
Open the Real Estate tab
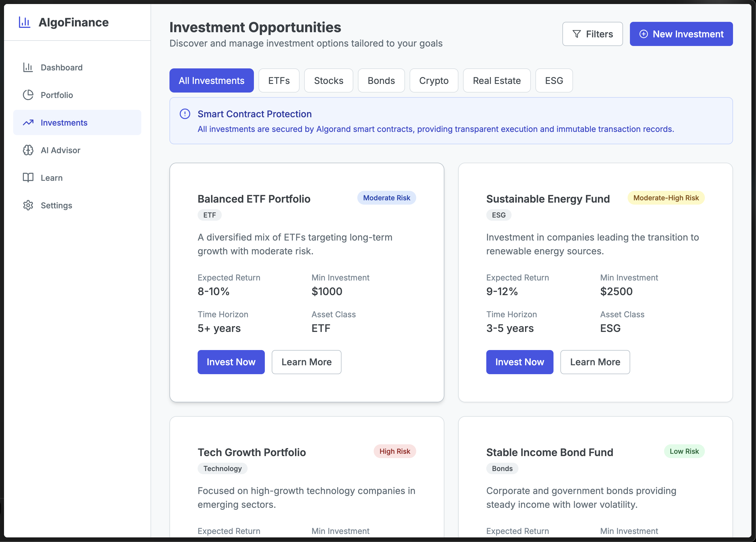point(496,81)
